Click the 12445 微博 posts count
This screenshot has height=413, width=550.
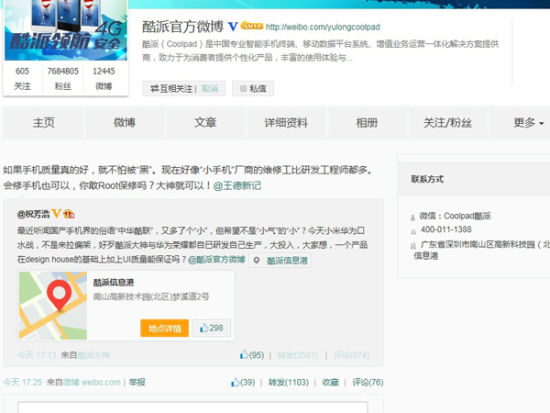click(104, 78)
